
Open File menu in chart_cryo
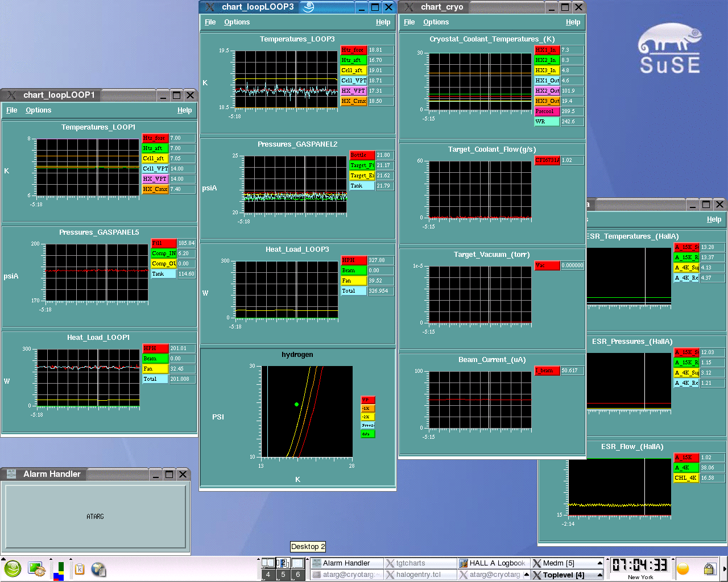pos(409,22)
